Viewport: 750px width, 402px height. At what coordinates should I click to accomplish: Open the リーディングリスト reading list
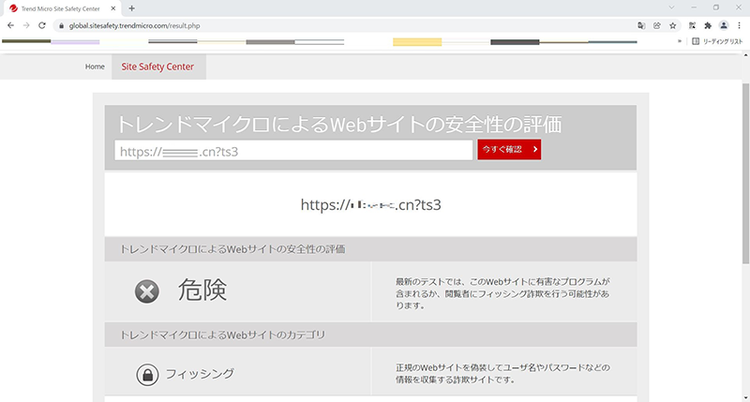pyautogui.click(x=717, y=42)
